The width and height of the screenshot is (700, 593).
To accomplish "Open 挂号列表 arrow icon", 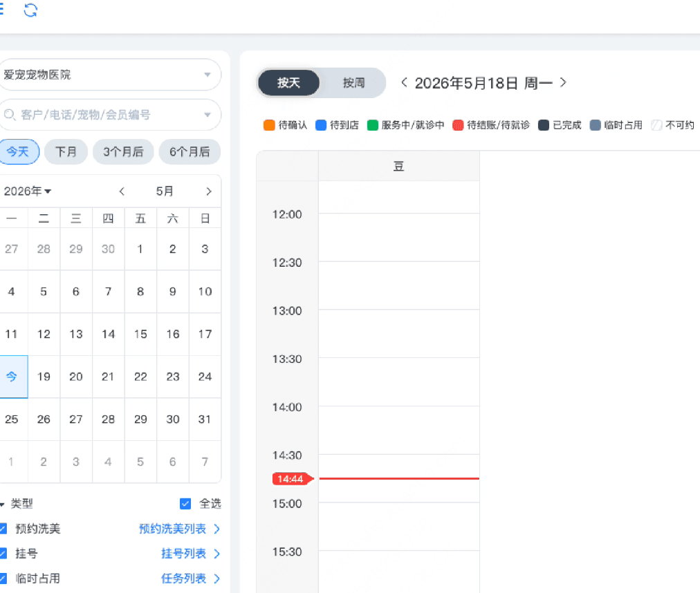I will pyautogui.click(x=217, y=554).
